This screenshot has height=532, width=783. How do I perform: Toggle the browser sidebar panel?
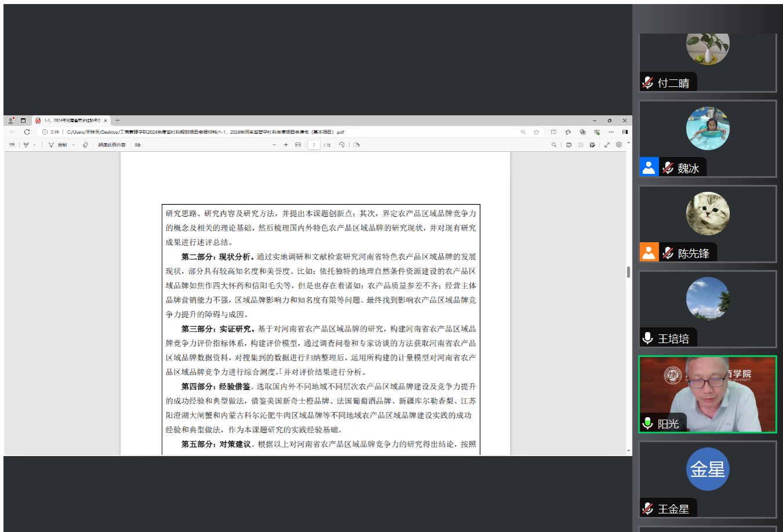[x=625, y=132]
